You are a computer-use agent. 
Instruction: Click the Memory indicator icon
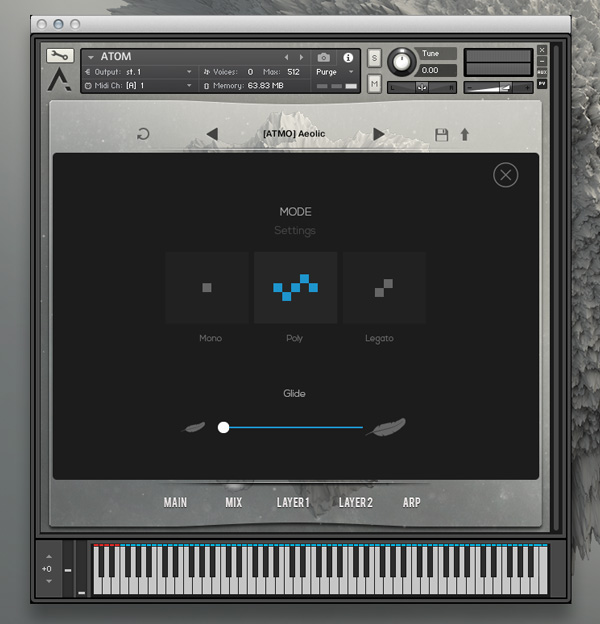click(206, 86)
